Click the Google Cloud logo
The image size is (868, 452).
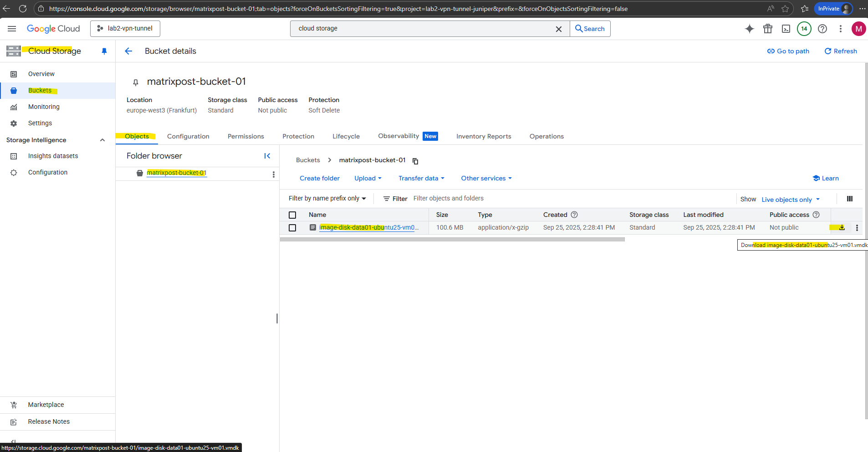click(x=53, y=29)
